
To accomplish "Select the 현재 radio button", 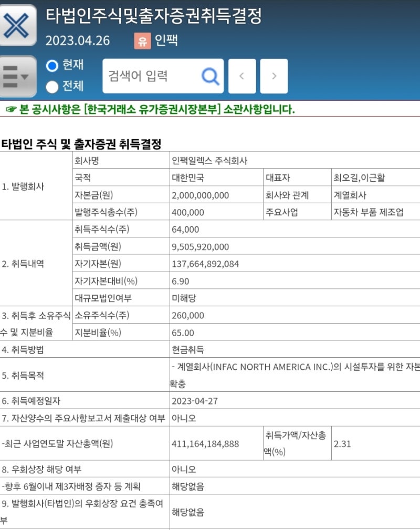I will click(52, 65).
